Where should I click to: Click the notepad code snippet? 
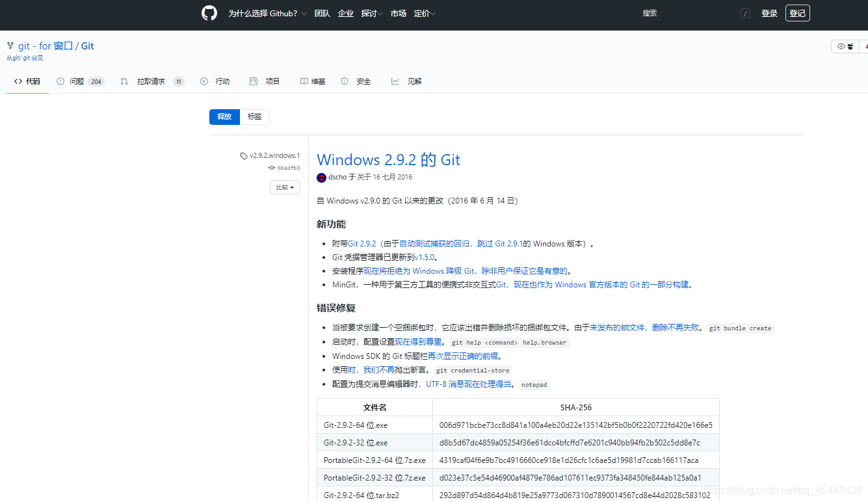[534, 385]
